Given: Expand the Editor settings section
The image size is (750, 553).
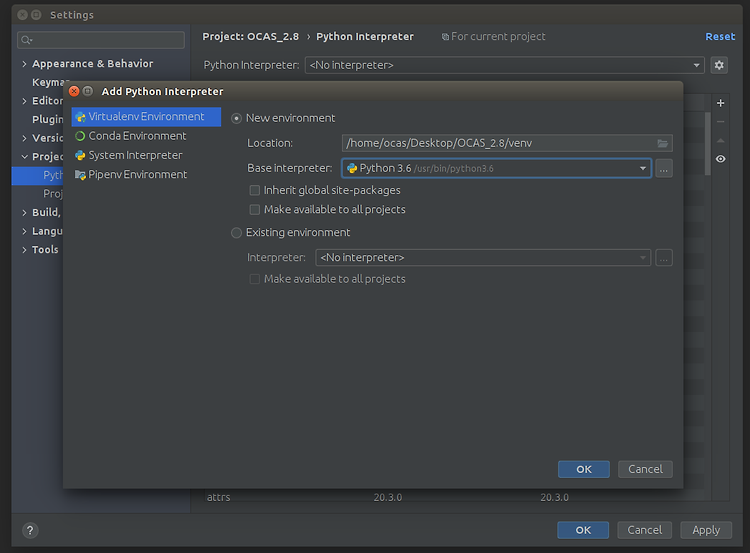Looking at the screenshot, I should point(24,101).
